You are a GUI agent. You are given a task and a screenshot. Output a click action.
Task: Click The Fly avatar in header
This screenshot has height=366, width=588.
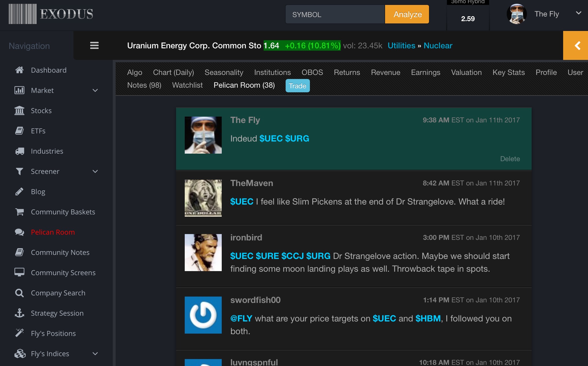[x=517, y=14]
